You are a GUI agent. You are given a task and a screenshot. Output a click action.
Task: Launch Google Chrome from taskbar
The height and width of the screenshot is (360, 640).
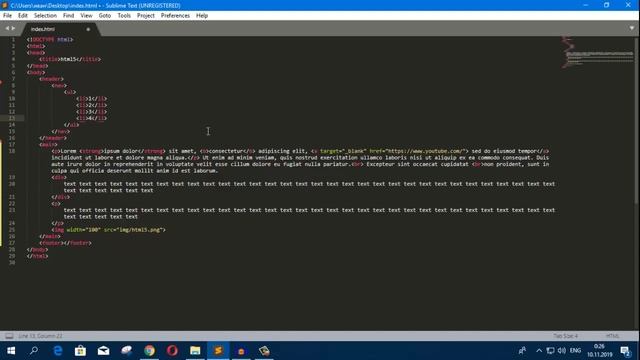[x=149, y=351]
